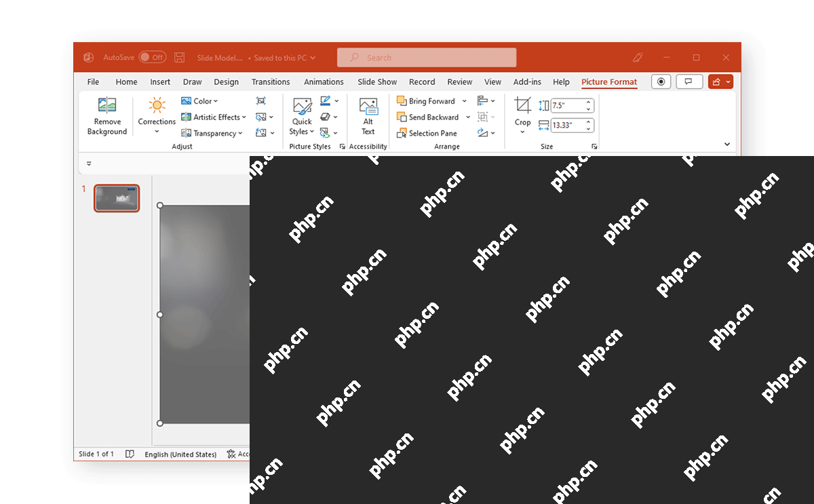Click the Align objects icon
This screenshot has width=814, height=504.
click(x=483, y=100)
